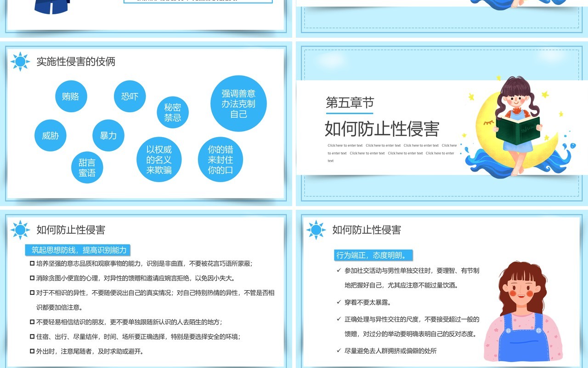
Task: Select the 恐吓 bubble
Action: pos(130,96)
